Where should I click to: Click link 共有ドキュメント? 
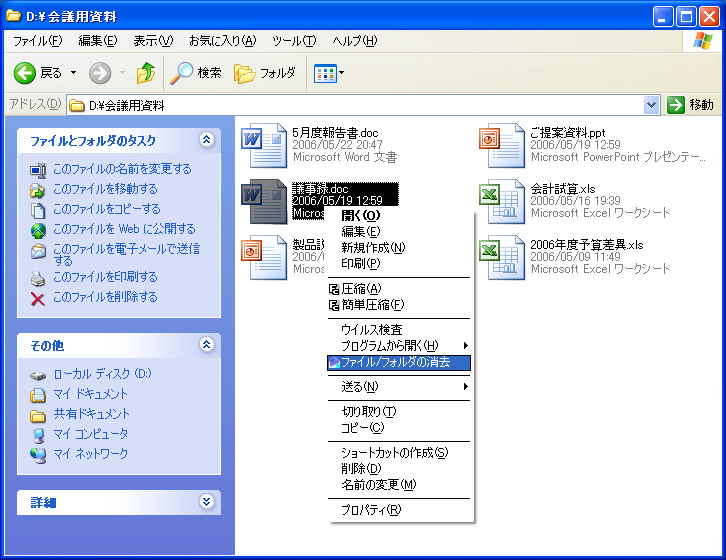point(91,414)
